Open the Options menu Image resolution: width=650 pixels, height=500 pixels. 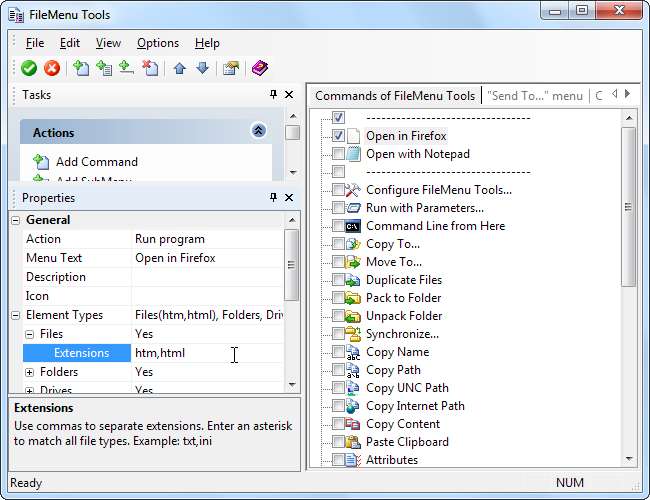158,43
